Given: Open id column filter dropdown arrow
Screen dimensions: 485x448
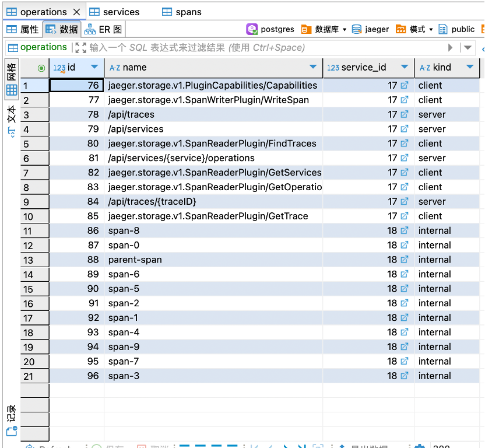Looking at the screenshot, I should pos(94,67).
